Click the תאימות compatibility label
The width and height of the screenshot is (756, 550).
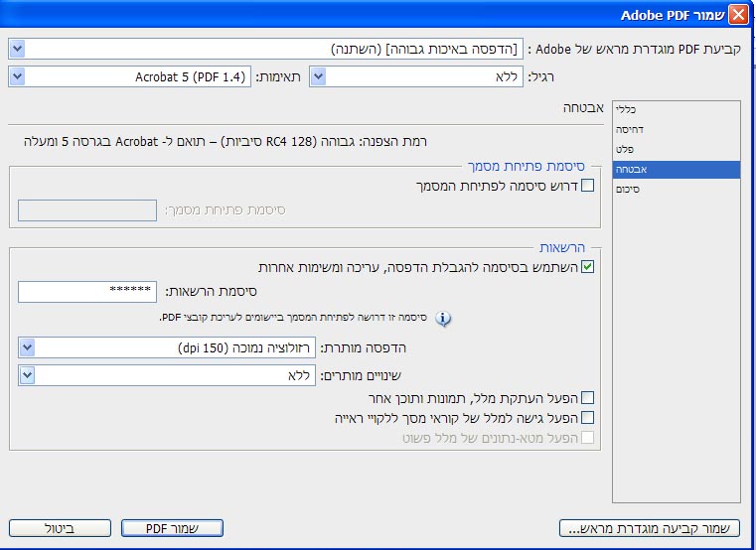[278, 77]
